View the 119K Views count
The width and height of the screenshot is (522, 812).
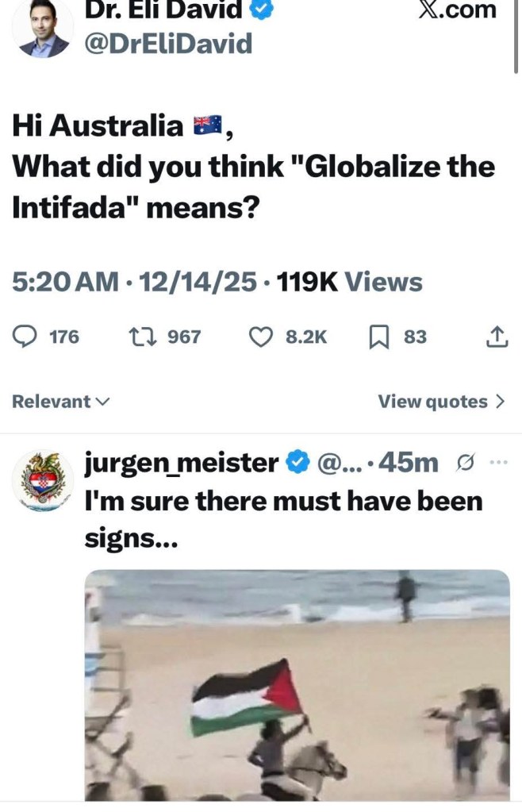tap(349, 283)
